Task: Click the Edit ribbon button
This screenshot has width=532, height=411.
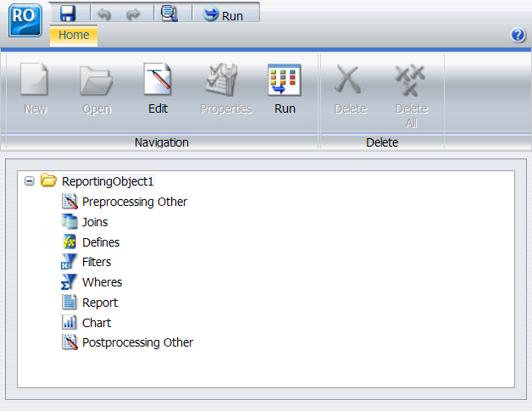Action: [158, 89]
